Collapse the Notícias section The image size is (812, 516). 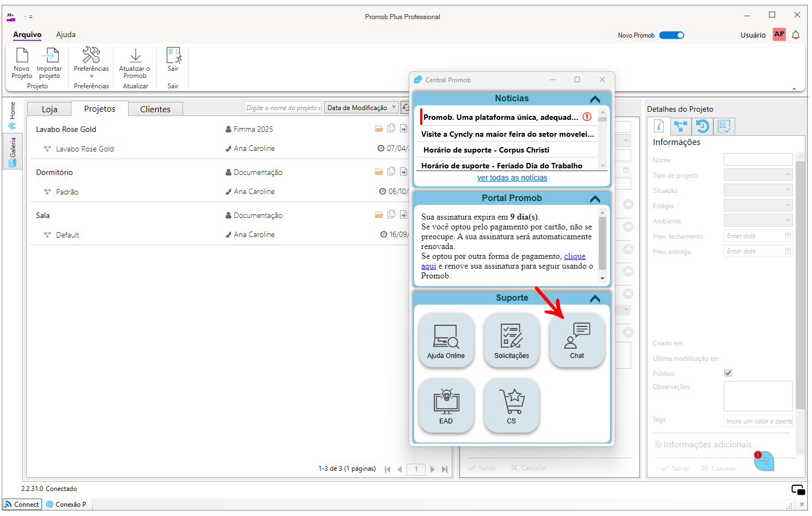pos(595,99)
